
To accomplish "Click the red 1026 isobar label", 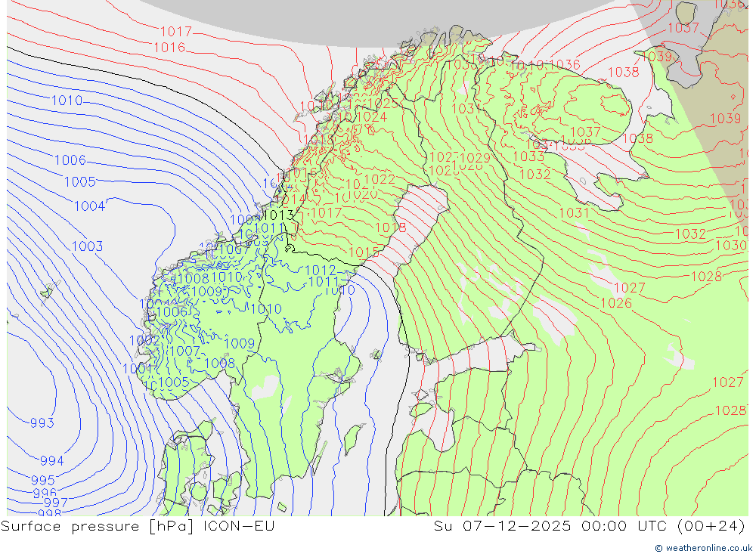I will coord(616,303).
